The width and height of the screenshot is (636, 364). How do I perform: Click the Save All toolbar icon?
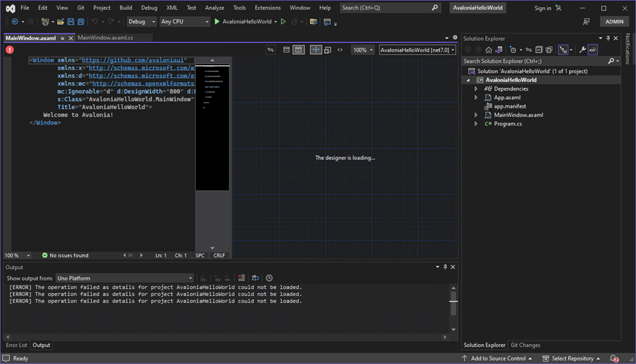tap(81, 21)
